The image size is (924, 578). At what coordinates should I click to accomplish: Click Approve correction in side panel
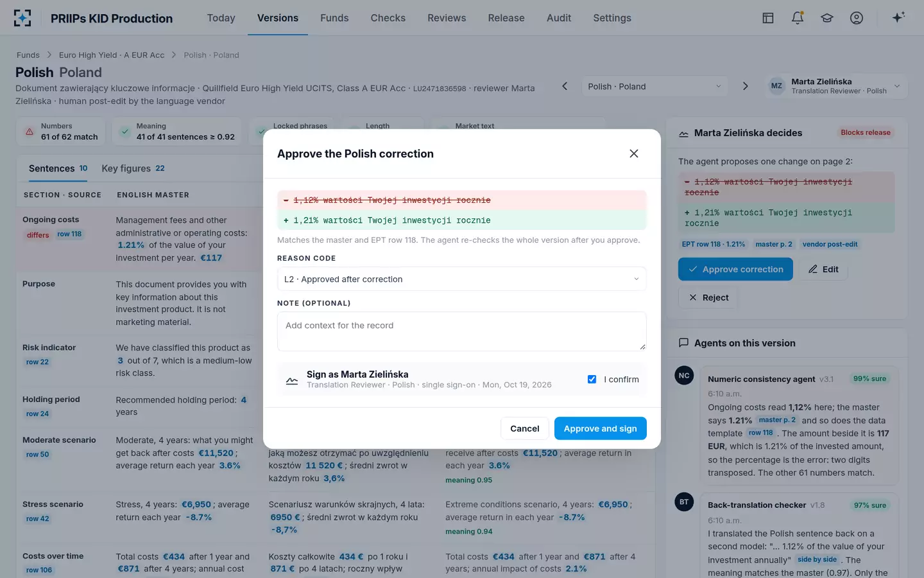tap(735, 269)
